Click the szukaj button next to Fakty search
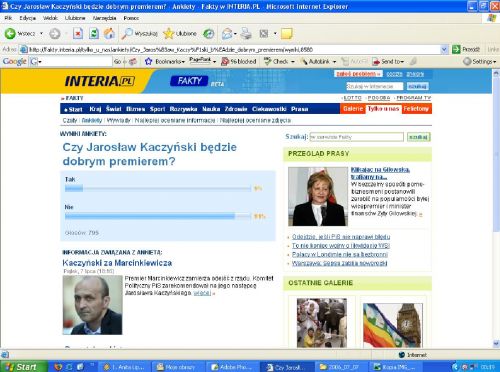This screenshot has height=372, width=500. tap(419, 137)
